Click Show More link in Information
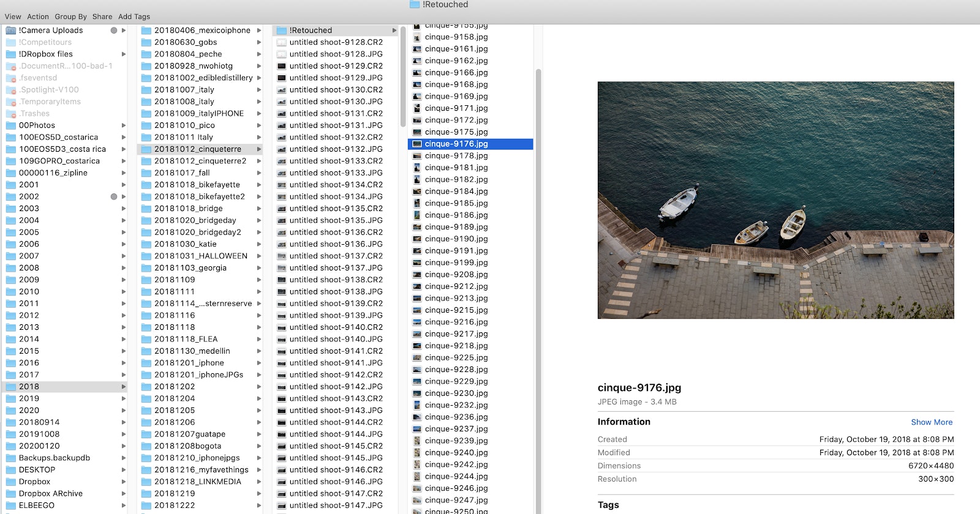 point(931,422)
